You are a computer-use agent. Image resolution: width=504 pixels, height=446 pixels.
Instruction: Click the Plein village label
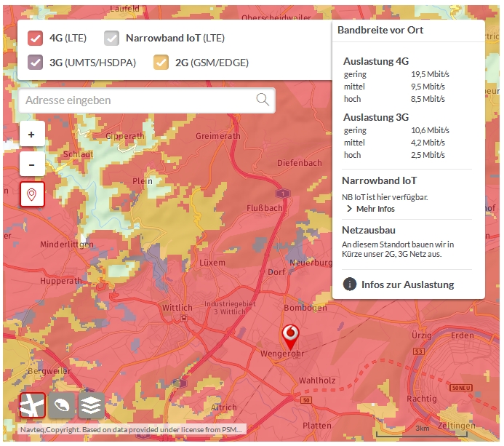click(x=143, y=181)
